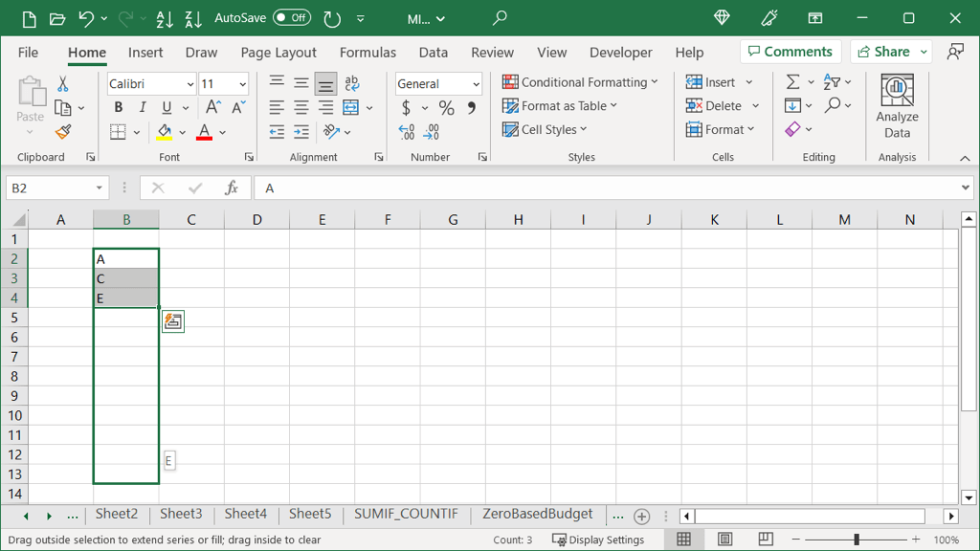The width and height of the screenshot is (980, 551).
Task: Switch to the SUMIF_COUNTIF sheet tab
Action: [406, 515]
